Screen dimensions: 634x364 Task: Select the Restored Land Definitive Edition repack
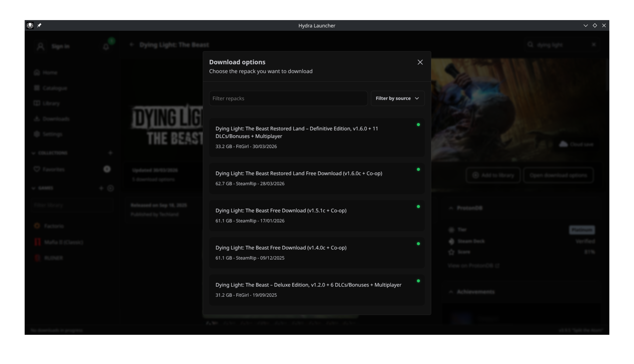pyautogui.click(x=317, y=137)
